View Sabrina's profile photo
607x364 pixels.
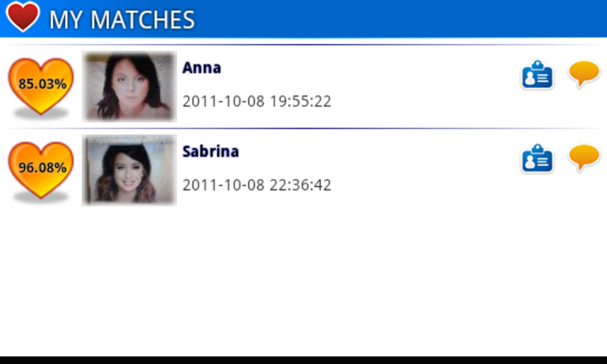129,170
